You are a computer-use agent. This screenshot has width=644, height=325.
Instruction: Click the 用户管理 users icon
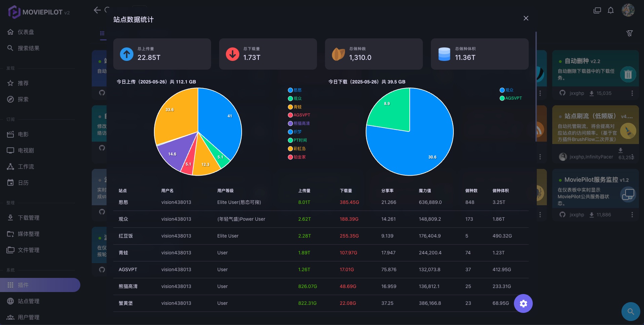click(x=10, y=317)
